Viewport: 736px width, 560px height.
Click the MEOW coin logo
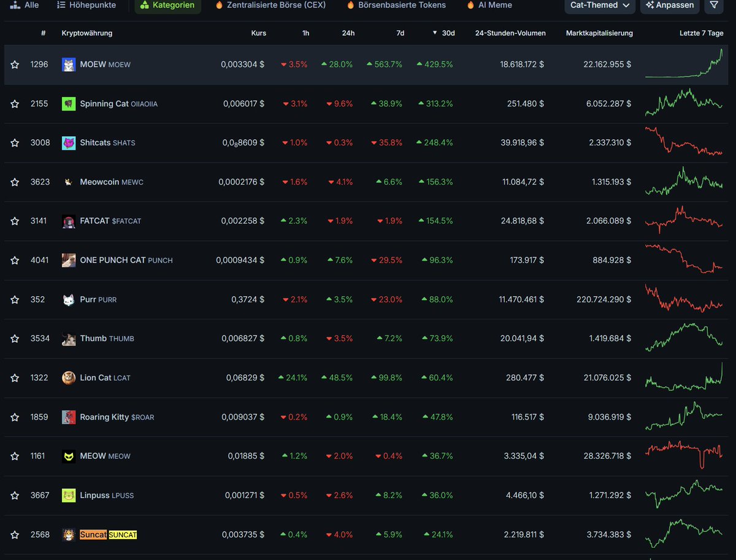[69, 456]
